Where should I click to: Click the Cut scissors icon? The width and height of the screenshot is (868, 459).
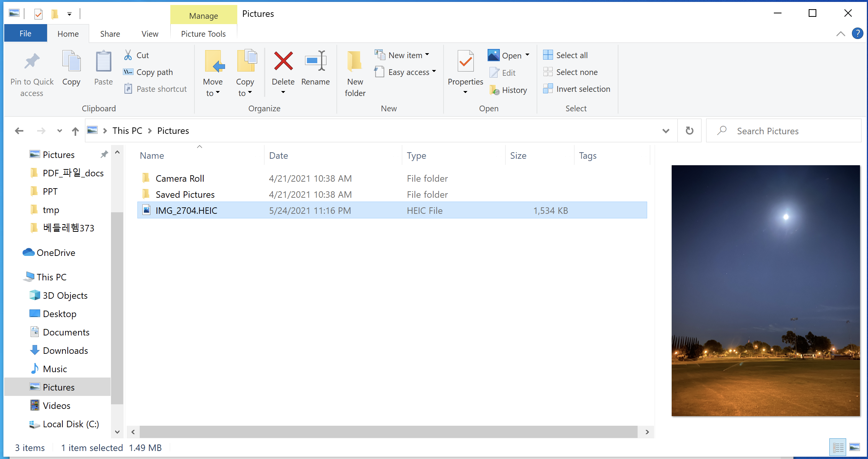tap(128, 55)
